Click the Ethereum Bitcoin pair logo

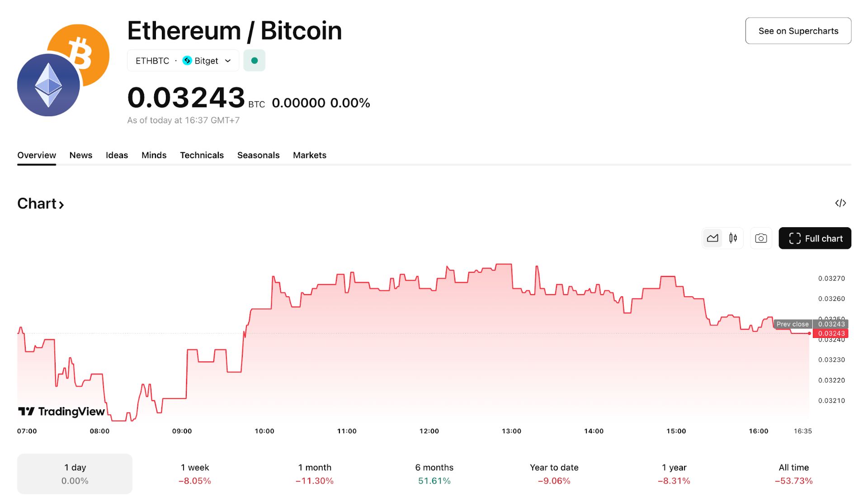[63, 70]
